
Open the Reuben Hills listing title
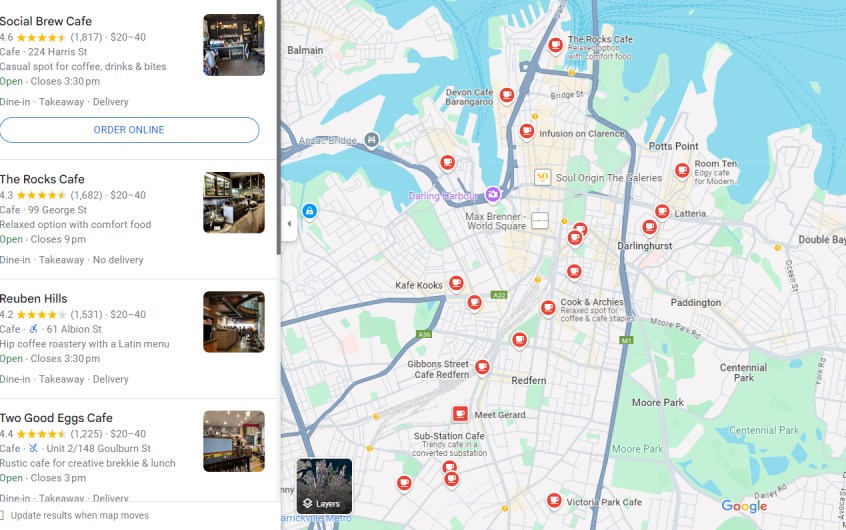point(33,298)
